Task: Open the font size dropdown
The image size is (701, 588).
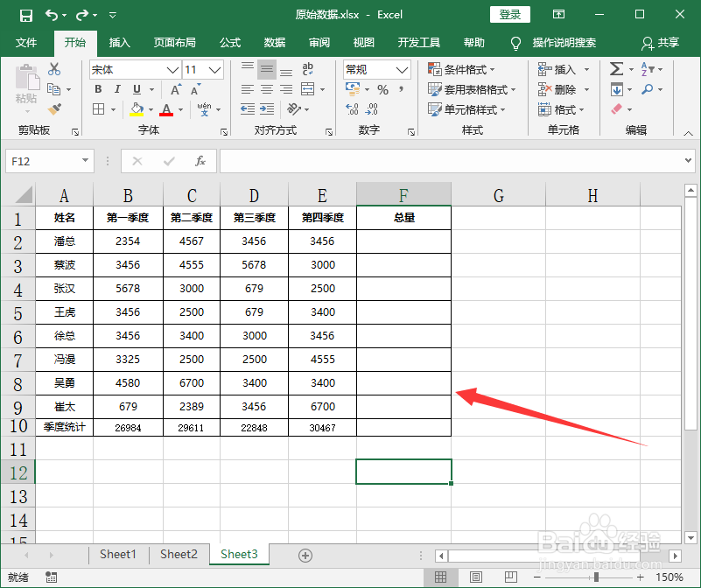Action: coord(214,70)
